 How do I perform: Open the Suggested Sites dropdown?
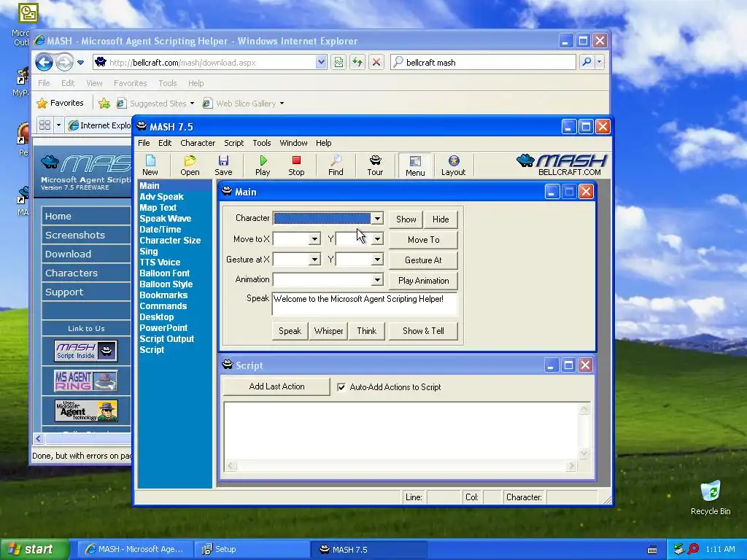tap(192, 104)
